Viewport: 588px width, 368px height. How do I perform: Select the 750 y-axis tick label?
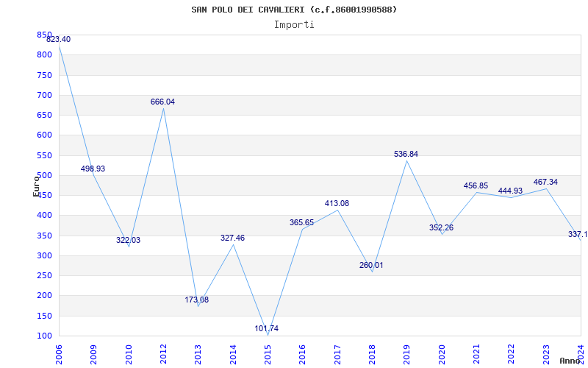pos(44,75)
